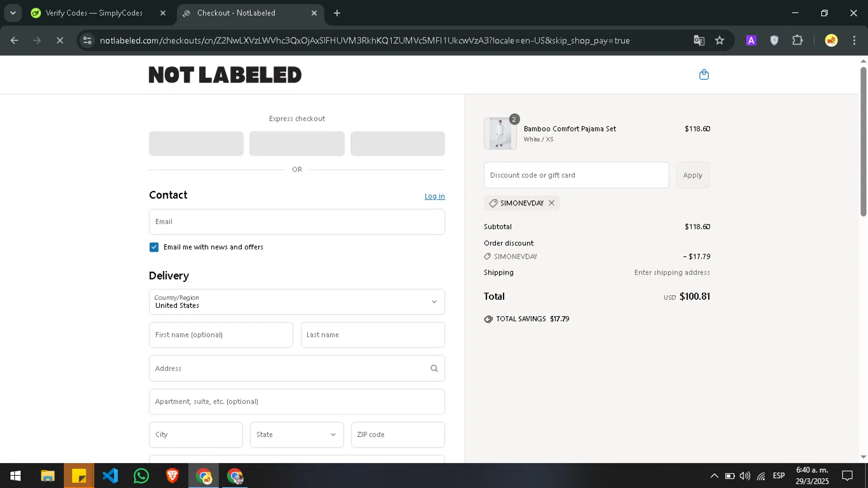Click the Apply discount button
Viewport: 868px width, 488px height.
pyautogui.click(x=693, y=175)
